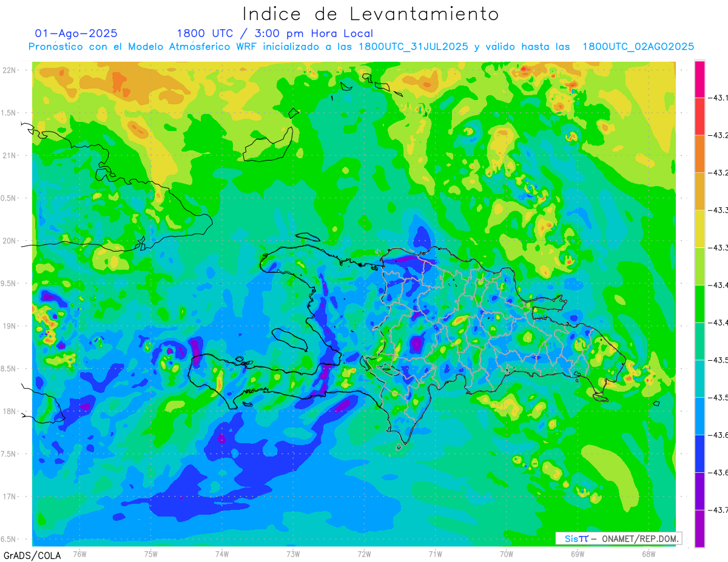
Task: Pick the turquoise legend swatch
Action: [699, 378]
